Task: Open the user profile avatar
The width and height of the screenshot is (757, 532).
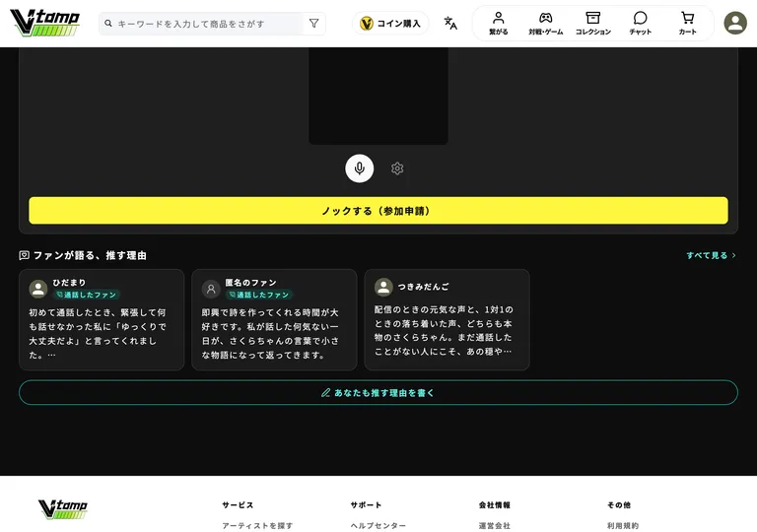Action: click(x=735, y=23)
